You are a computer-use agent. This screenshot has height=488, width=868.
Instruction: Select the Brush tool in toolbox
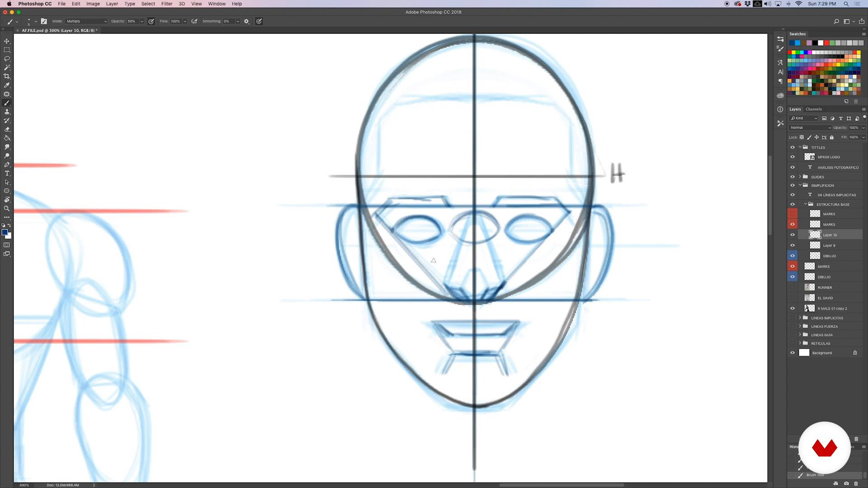(x=7, y=103)
